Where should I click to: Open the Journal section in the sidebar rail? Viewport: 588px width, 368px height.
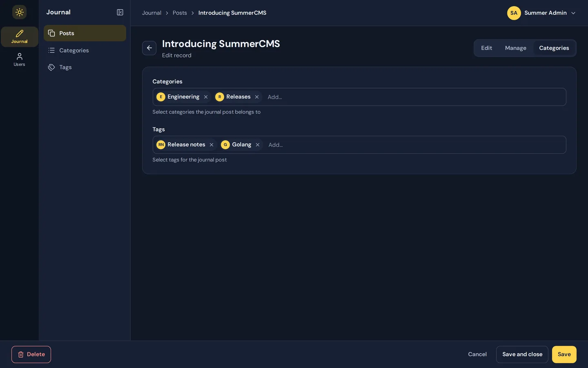(x=19, y=37)
